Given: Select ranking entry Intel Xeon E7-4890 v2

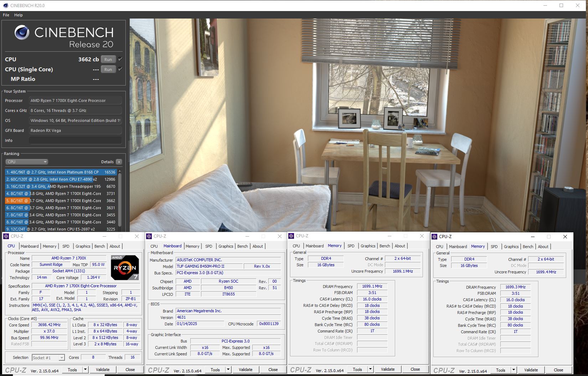Looking at the screenshot, I should 61,179.
